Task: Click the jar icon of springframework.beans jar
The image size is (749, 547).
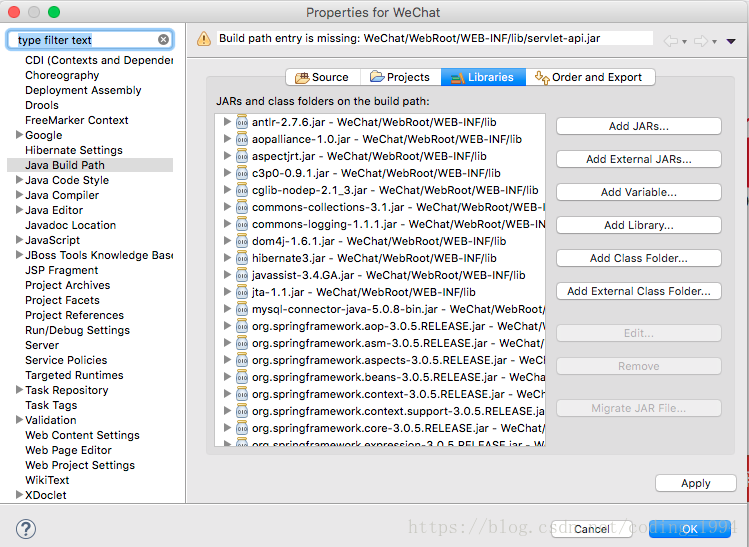Action: click(242, 377)
